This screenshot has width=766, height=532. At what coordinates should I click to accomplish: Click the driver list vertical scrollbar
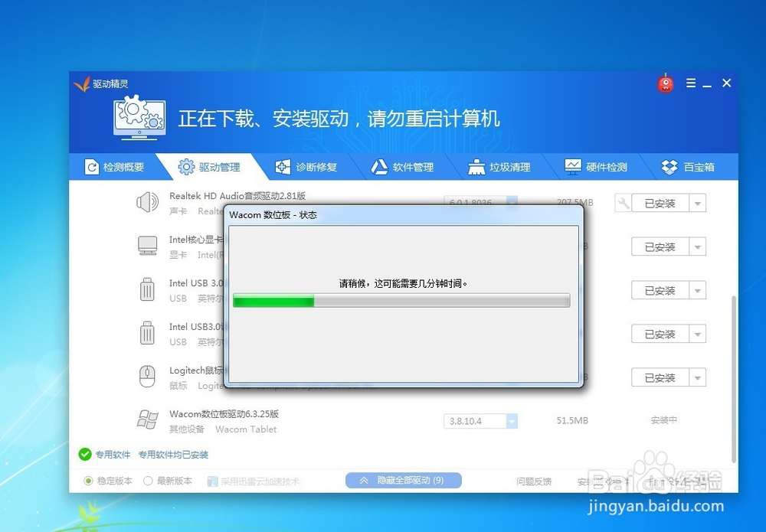(733, 379)
